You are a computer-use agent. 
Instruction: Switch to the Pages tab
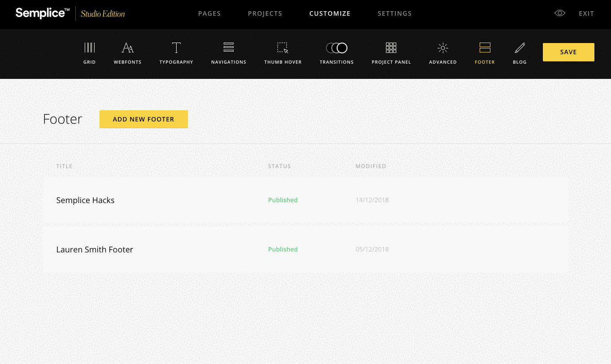click(x=209, y=13)
